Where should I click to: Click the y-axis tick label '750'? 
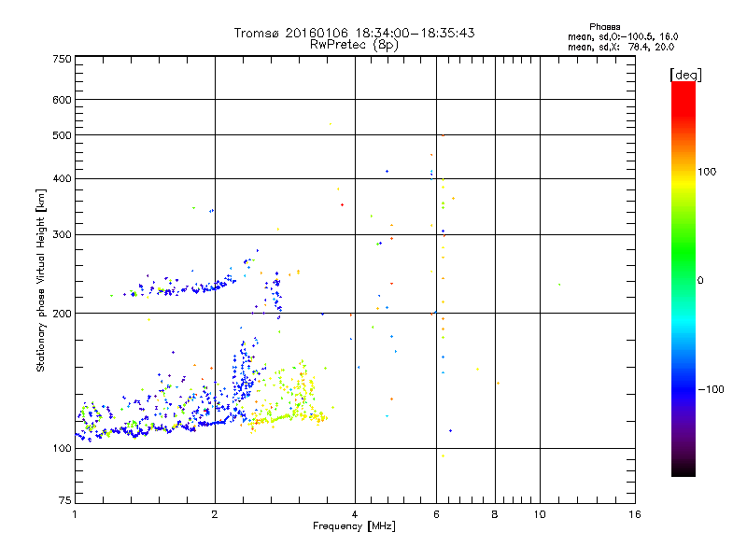click(62, 59)
